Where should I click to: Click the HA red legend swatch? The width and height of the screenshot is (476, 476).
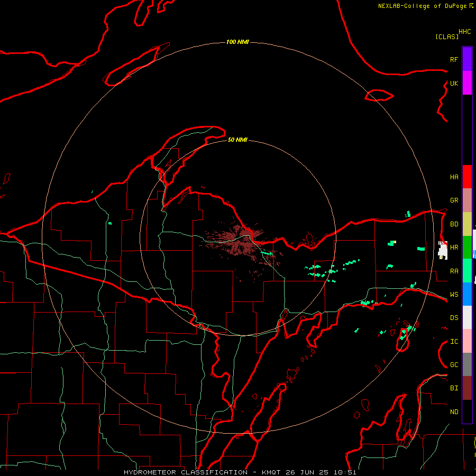467,177
